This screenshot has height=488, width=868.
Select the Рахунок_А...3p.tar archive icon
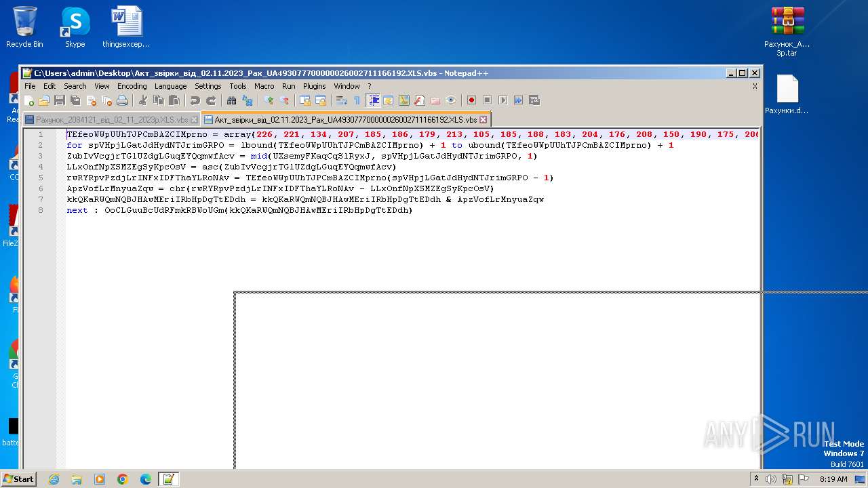click(x=787, y=31)
